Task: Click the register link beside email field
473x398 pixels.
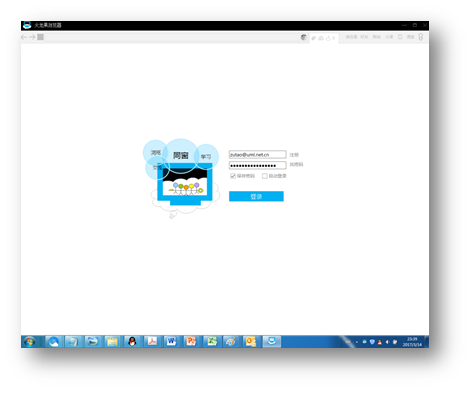Action: click(x=294, y=155)
